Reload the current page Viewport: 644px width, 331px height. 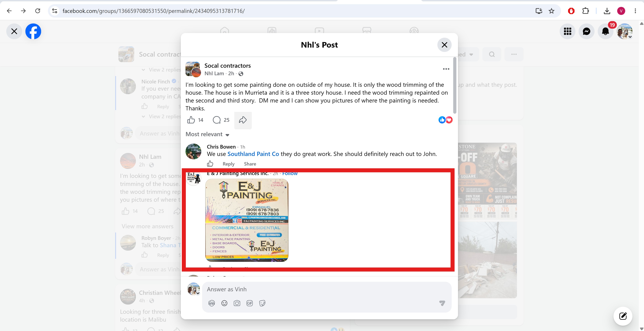click(38, 11)
